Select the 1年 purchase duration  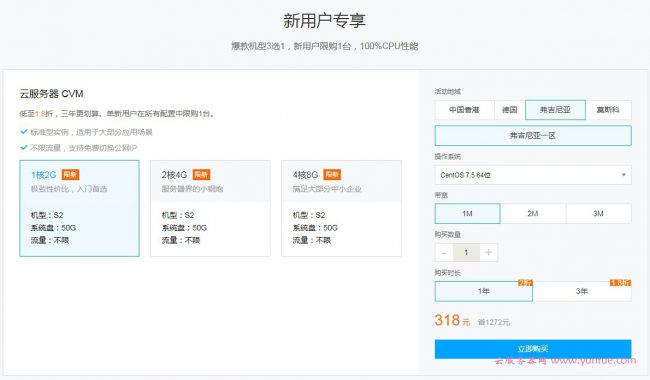click(x=484, y=291)
